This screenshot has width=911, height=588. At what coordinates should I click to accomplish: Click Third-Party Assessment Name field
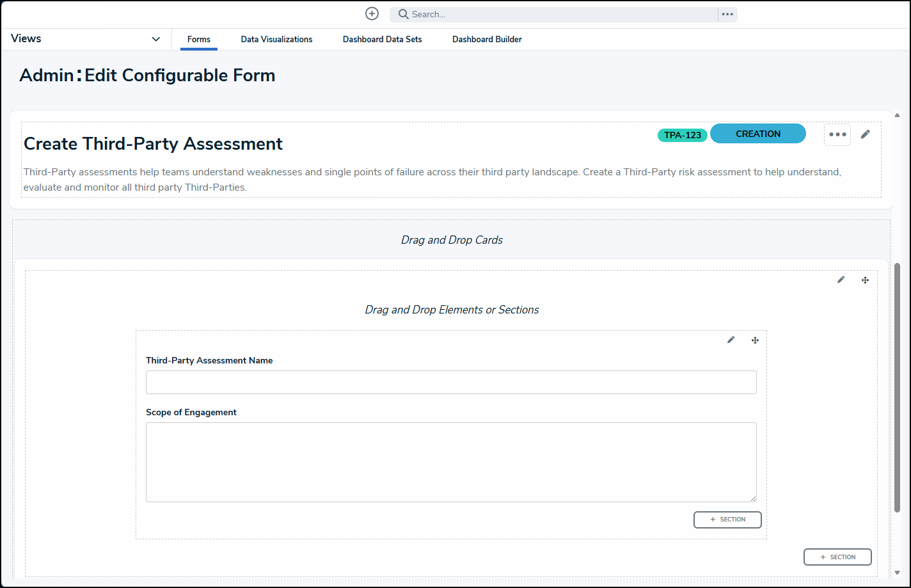click(x=451, y=382)
